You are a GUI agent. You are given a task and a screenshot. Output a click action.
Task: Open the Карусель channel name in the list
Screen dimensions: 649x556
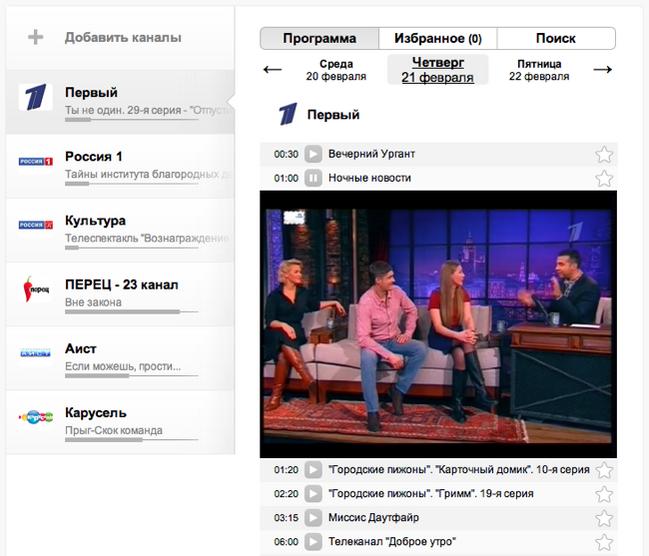pos(96,413)
